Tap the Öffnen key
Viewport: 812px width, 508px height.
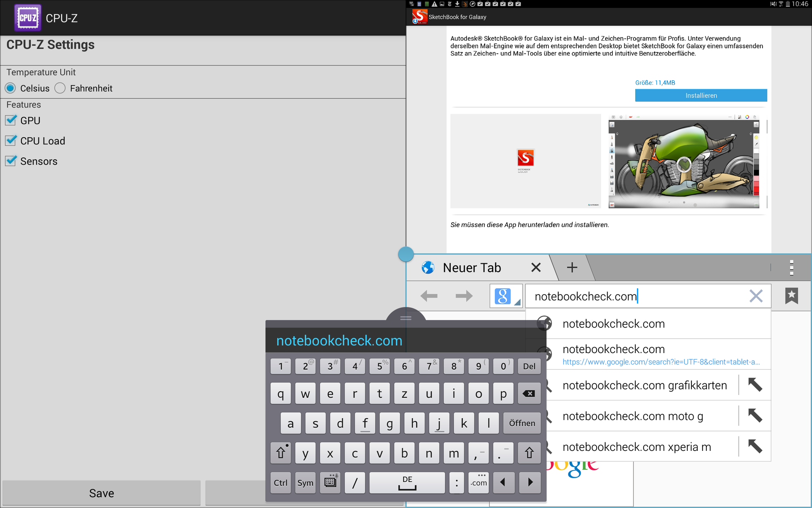tap(522, 423)
